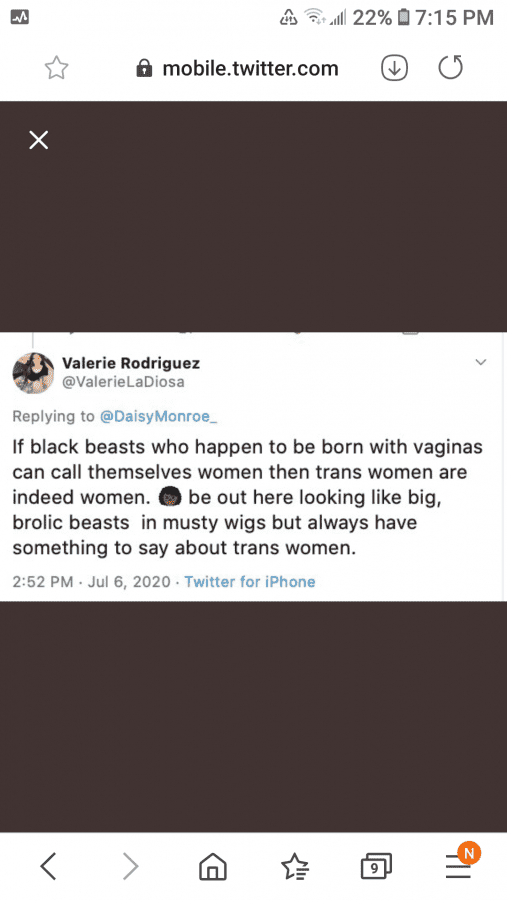Open the tabs switcher showing 9 tabs

[376, 867]
